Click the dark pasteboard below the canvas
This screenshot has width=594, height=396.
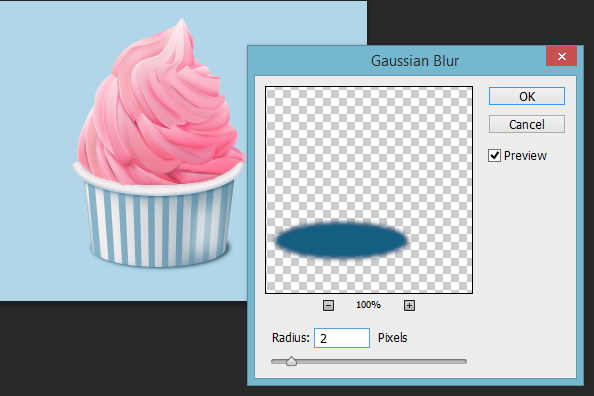point(121,349)
